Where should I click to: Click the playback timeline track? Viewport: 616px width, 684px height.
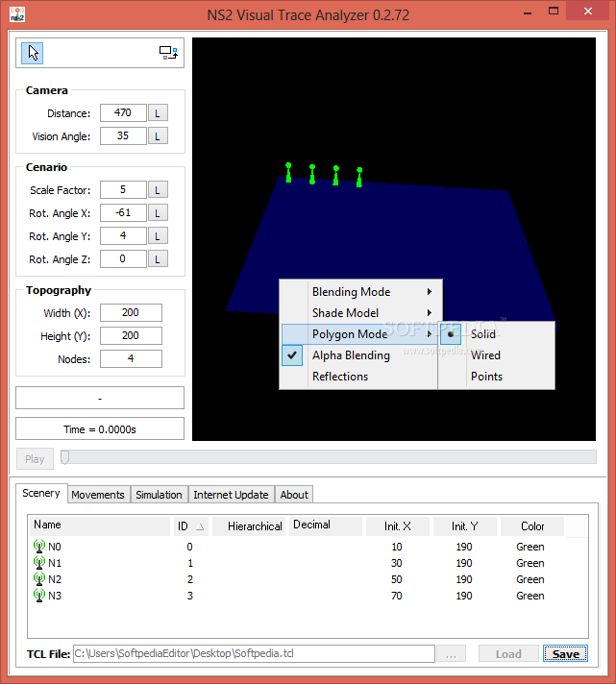tap(328, 456)
